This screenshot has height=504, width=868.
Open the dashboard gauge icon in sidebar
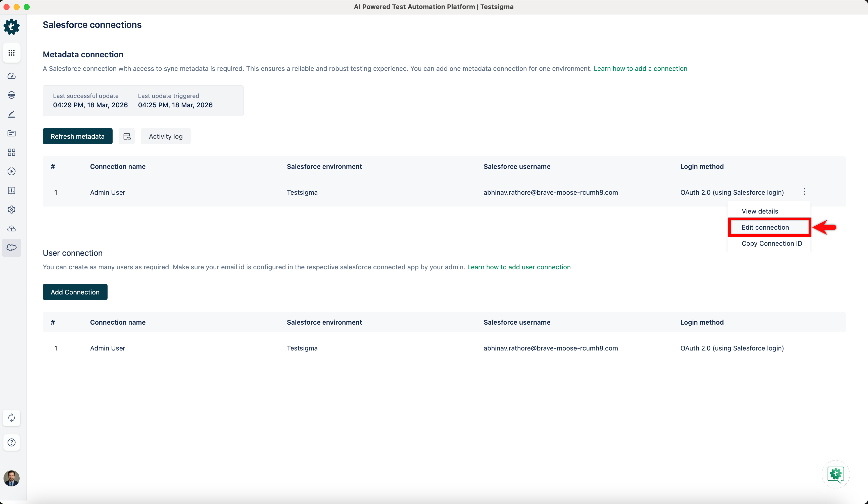pos(11,76)
